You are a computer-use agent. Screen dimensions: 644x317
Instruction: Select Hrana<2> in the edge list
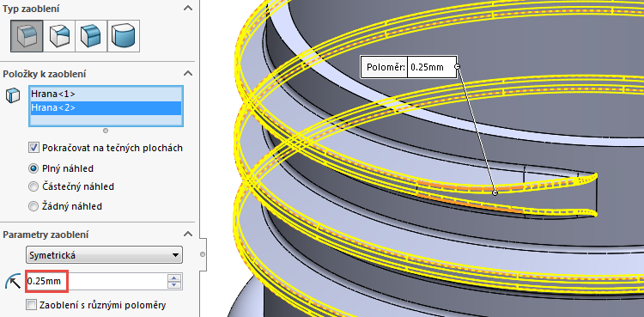pyautogui.click(x=106, y=107)
